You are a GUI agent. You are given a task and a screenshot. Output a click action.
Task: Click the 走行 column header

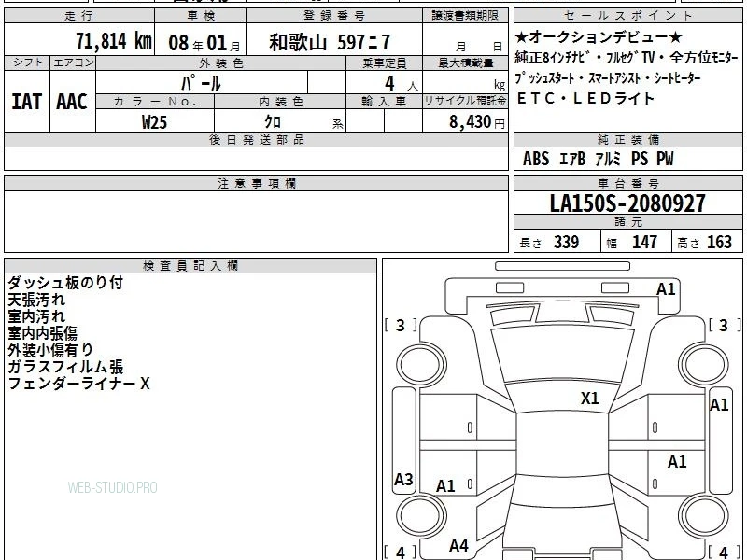pyautogui.click(x=79, y=16)
